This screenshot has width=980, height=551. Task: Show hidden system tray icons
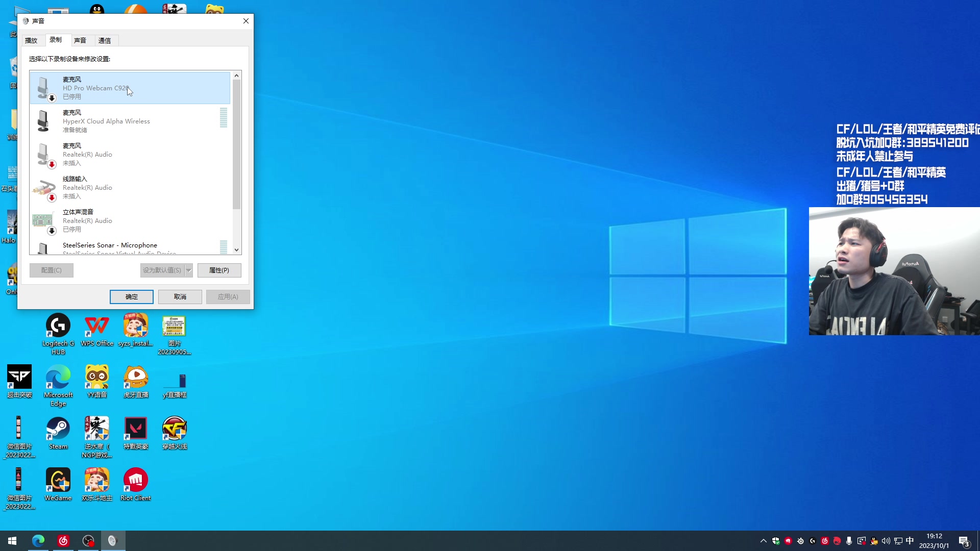764,541
